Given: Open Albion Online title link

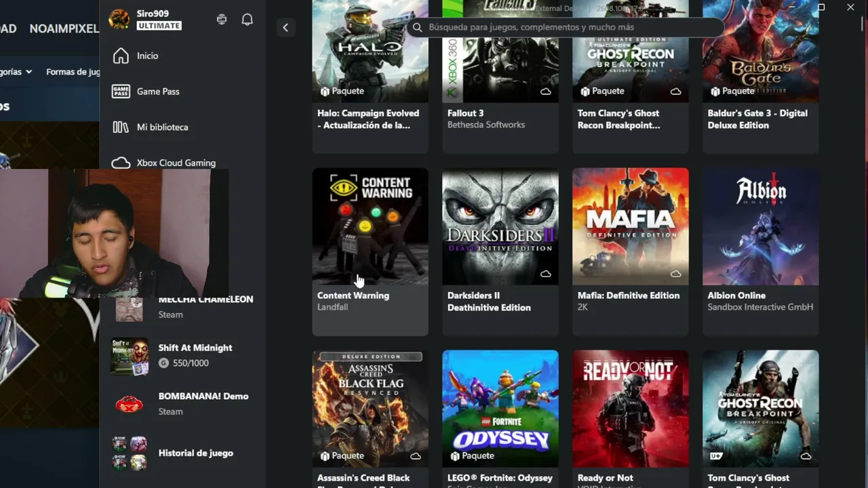Looking at the screenshot, I should coord(736,296).
